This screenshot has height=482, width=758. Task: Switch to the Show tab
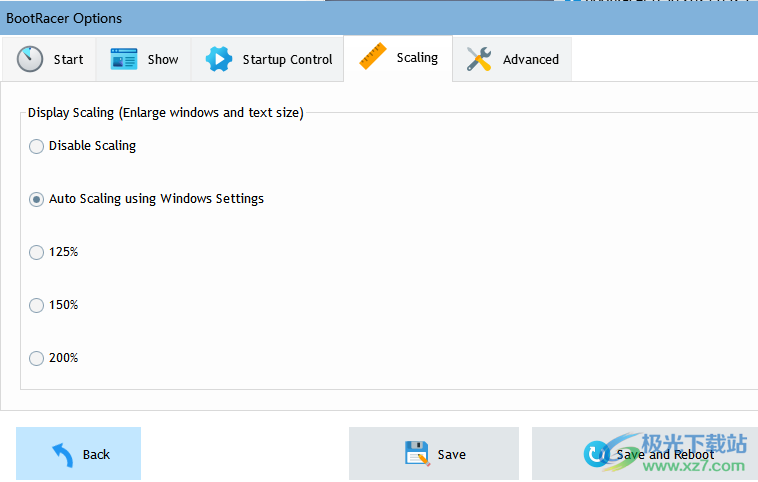point(144,59)
